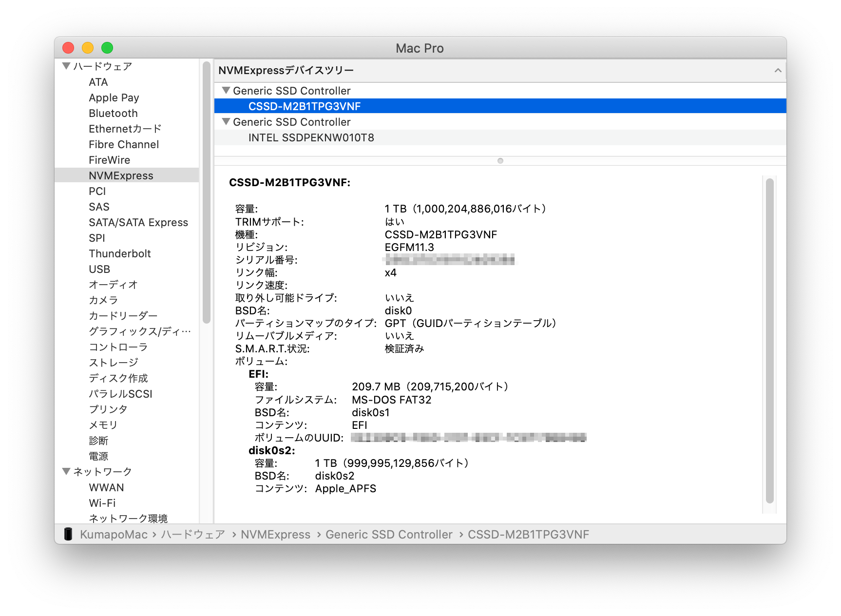The image size is (841, 616).
Task: Open the Wi-Fi network item
Action: [x=102, y=503]
